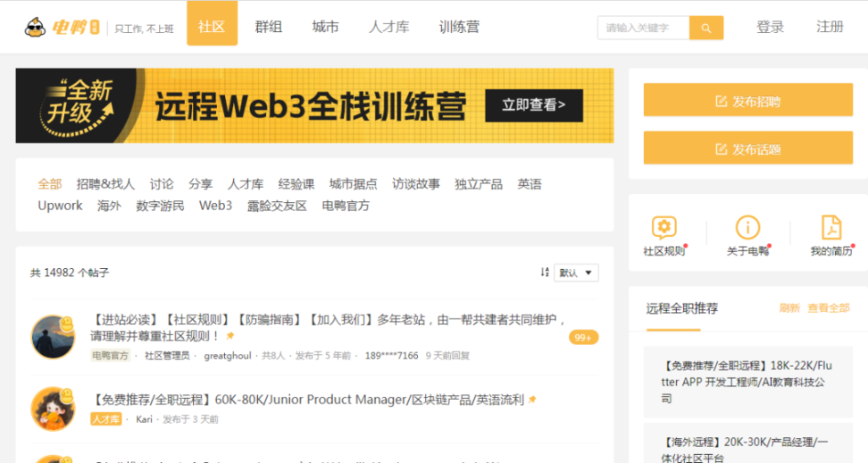Open the 人才库 navigation tab
This screenshot has width=868, height=463.
click(388, 27)
